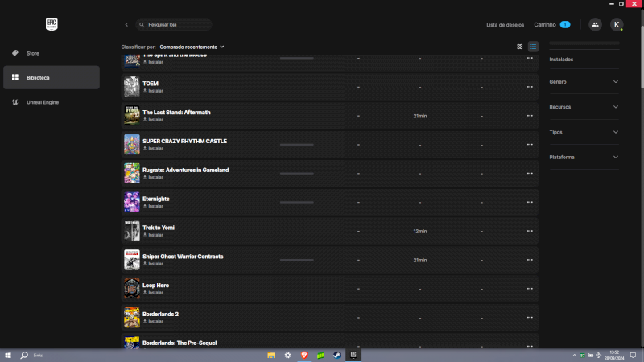Go back with the arrow icon
The height and width of the screenshot is (362, 644).
tap(126, 25)
